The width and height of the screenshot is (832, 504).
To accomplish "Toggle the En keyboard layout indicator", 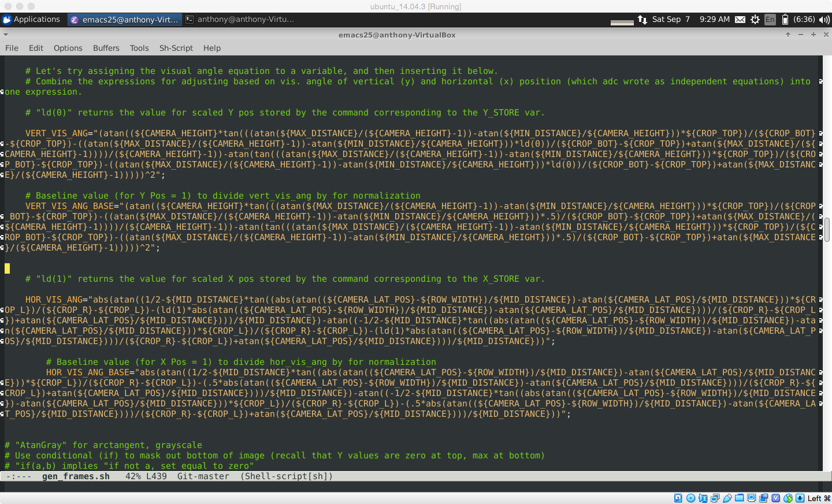I will [x=770, y=20].
